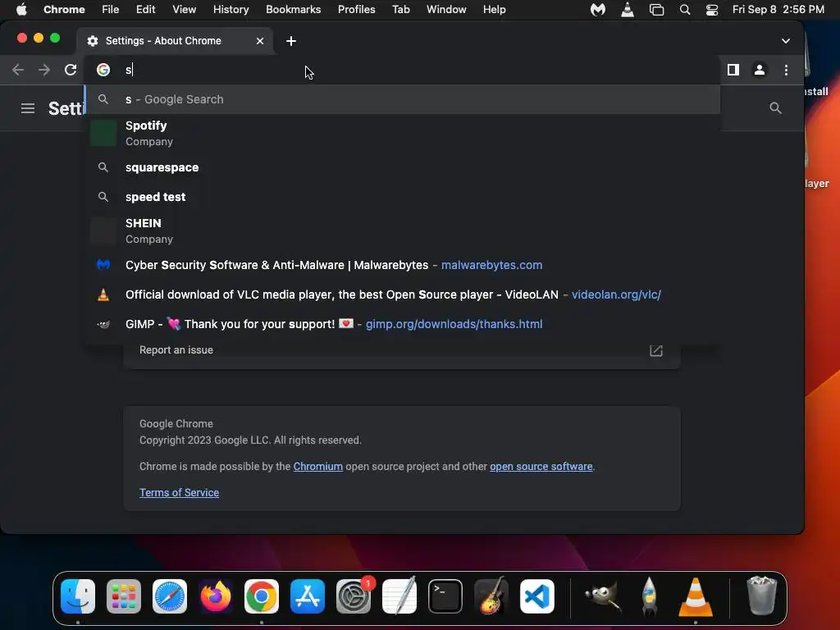Select the squarespace search suggestion
The height and width of the screenshot is (630, 840).
tap(402, 167)
